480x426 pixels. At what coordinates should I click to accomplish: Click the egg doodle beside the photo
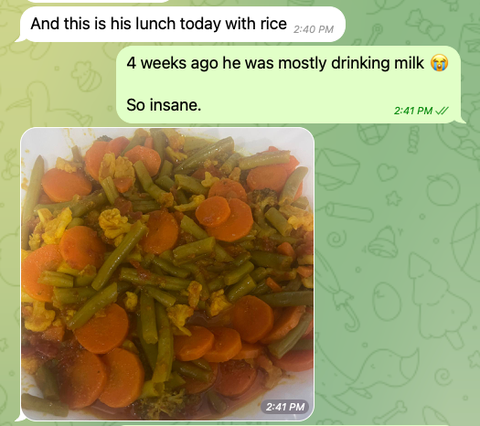point(387,301)
